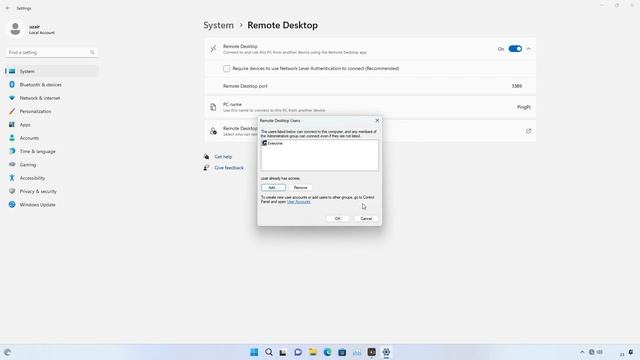Show hidden system tray icons
The width and height of the screenshot is (640, 360).
pos(582,352)
